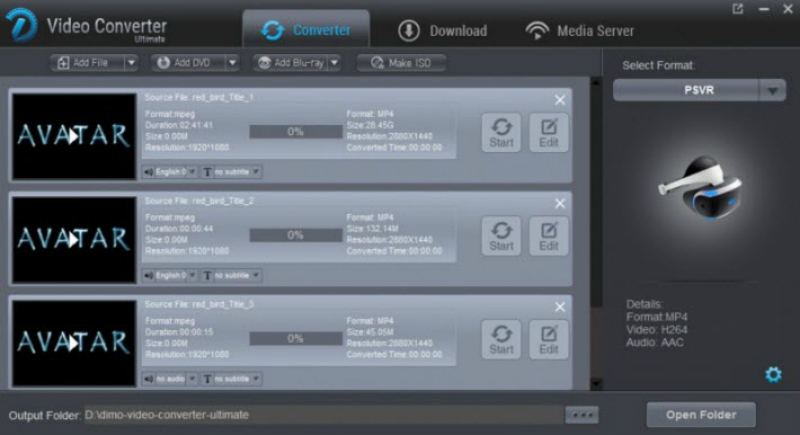
Task: Select the 'Source File: red_bird_Title_3' text
Action: point(199,304)
